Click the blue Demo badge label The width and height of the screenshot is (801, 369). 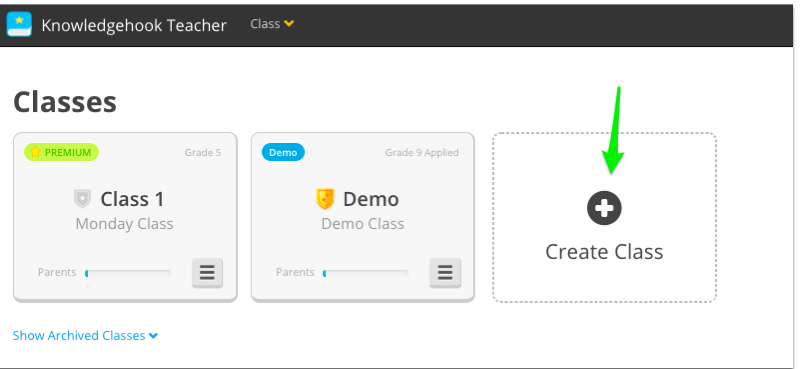pos(283,152)
